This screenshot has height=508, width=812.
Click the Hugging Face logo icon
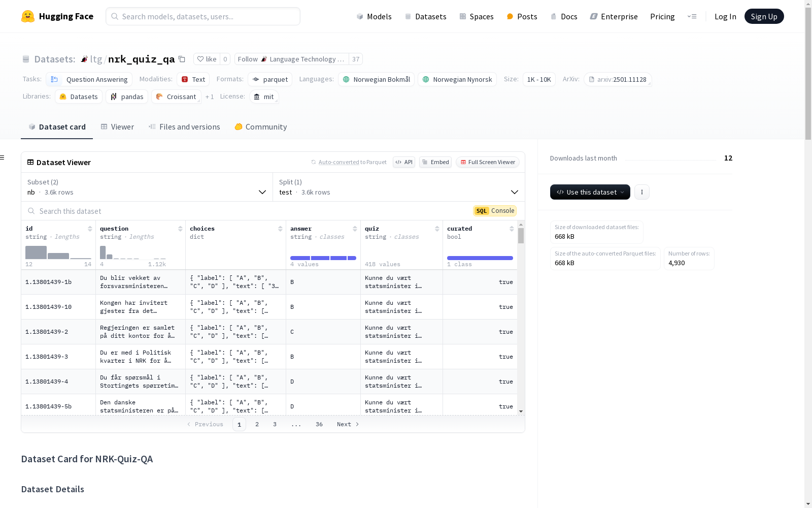coord(28,16)
